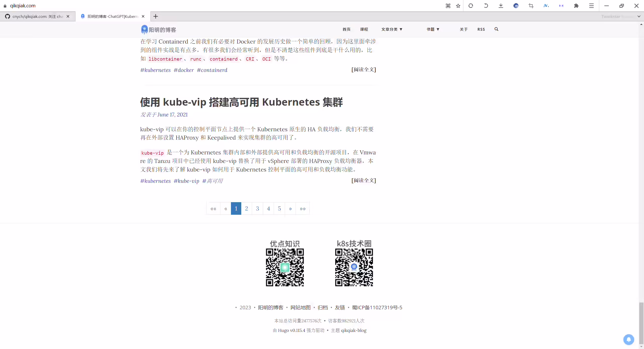Screen dimensions: 644x349
Task: Click the blue N extension icon
Action: tap(546, 6)
